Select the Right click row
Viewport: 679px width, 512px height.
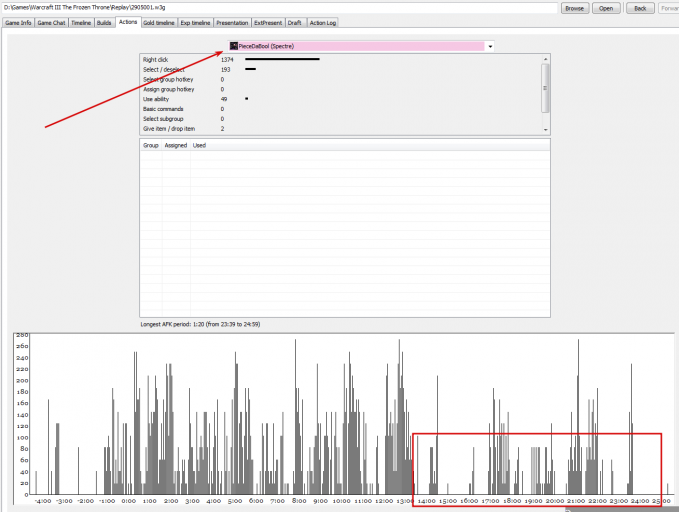[x=340, y=59]
